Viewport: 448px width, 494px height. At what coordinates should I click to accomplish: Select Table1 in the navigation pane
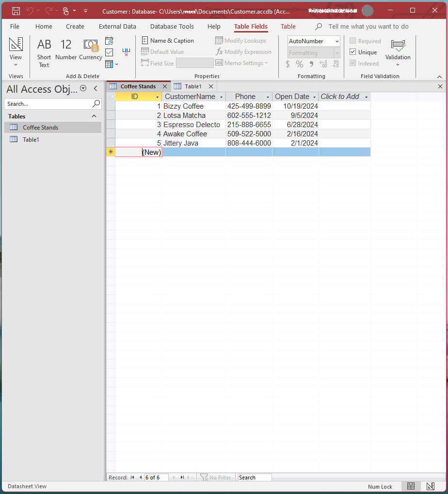pyautogui.click(x=31, y=139)
